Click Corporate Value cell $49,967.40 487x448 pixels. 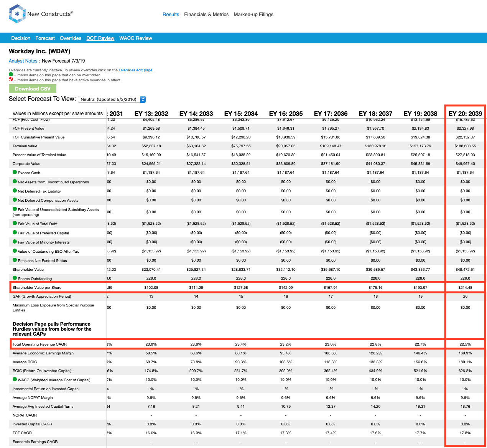click(x=465, y=163)
